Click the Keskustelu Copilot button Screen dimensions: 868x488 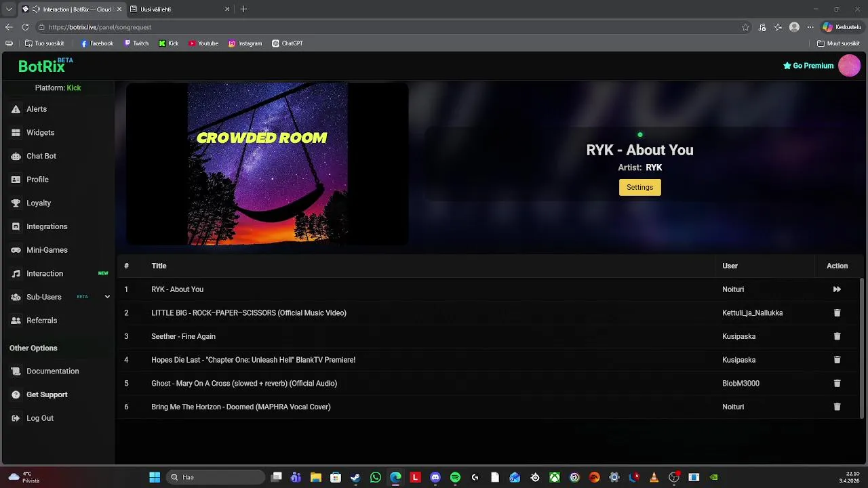click(x=842, y=27)
